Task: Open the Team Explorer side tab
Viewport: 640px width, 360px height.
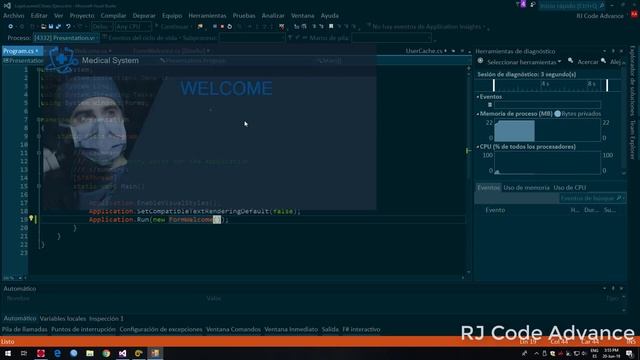Action: pos(632,140)
